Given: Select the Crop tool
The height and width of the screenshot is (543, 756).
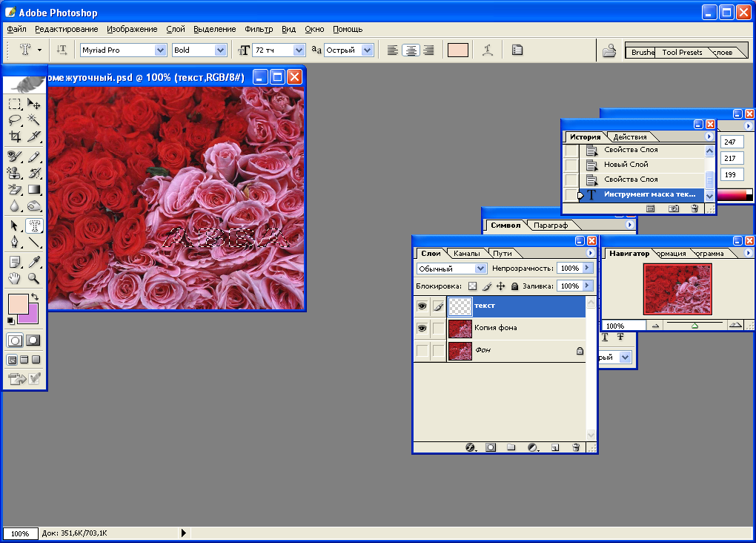Looking at the screenshot, I should pyautogui.click(x=15, y=136).
